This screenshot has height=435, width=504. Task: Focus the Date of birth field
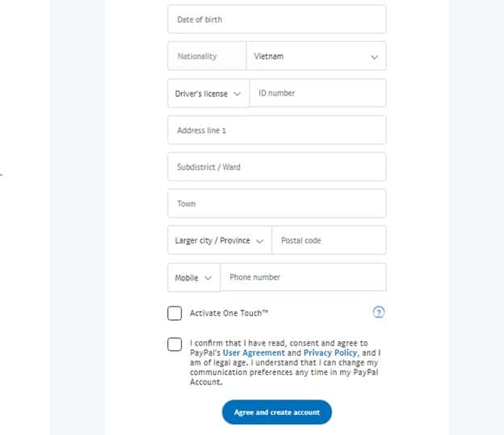[x=276, y=19]
